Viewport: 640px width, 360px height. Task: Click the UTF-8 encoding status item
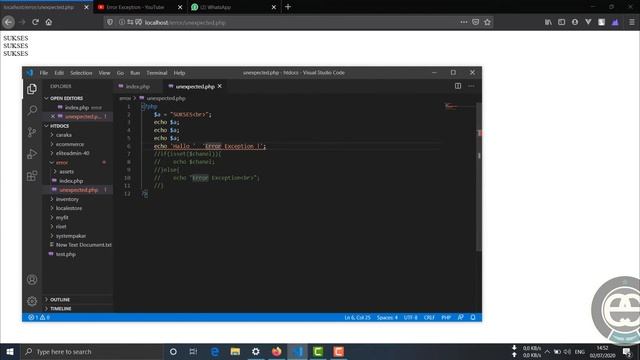[x=411, y=317]
